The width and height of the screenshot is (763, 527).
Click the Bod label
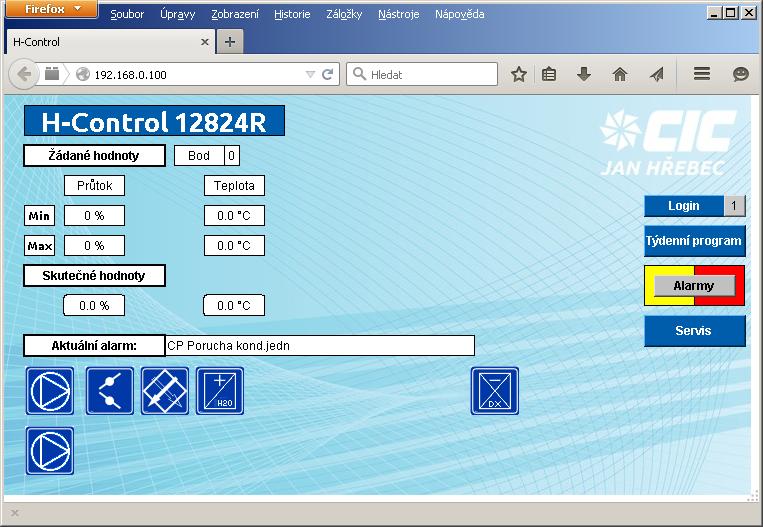pyautogui.click(x=199, y=156)
